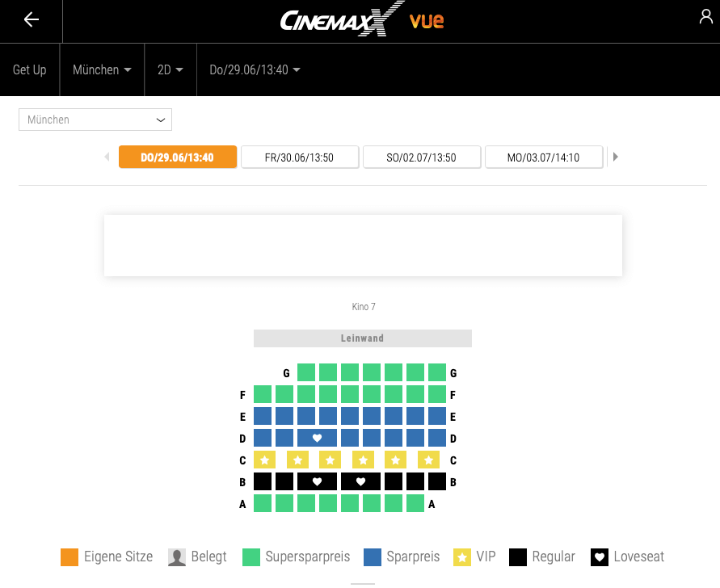Choose the MO/03.07/14:10 showtime button

(544, 157)
